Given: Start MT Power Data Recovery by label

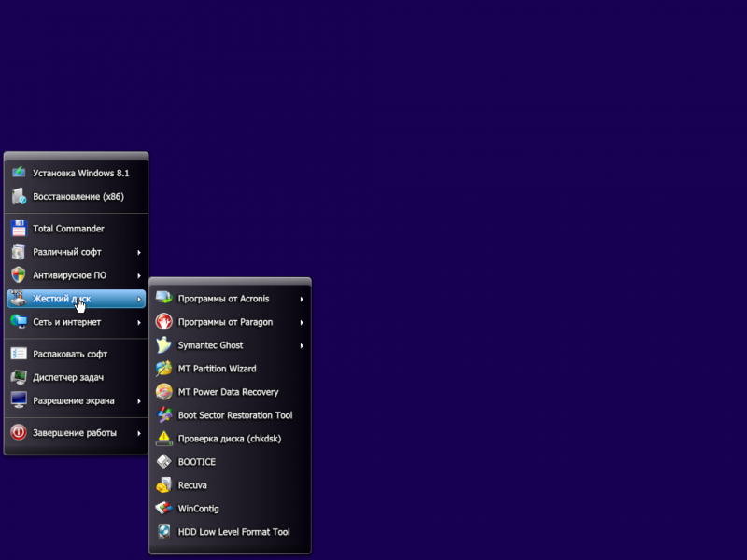Looking at the screenshot, I should coord(228,392).
